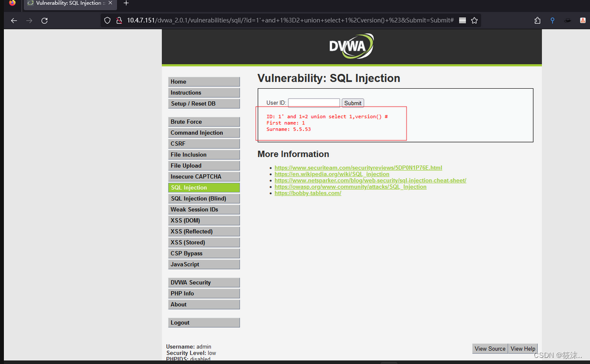Open File Upload page

(x=204, y=165)
